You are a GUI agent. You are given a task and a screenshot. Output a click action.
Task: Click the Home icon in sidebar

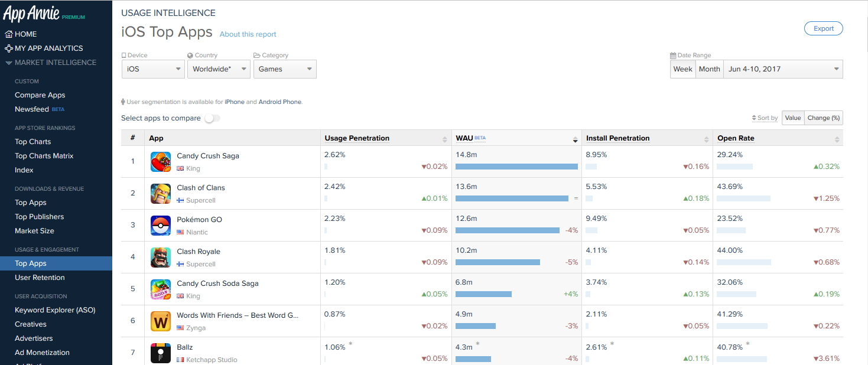(x=9, y=34)
